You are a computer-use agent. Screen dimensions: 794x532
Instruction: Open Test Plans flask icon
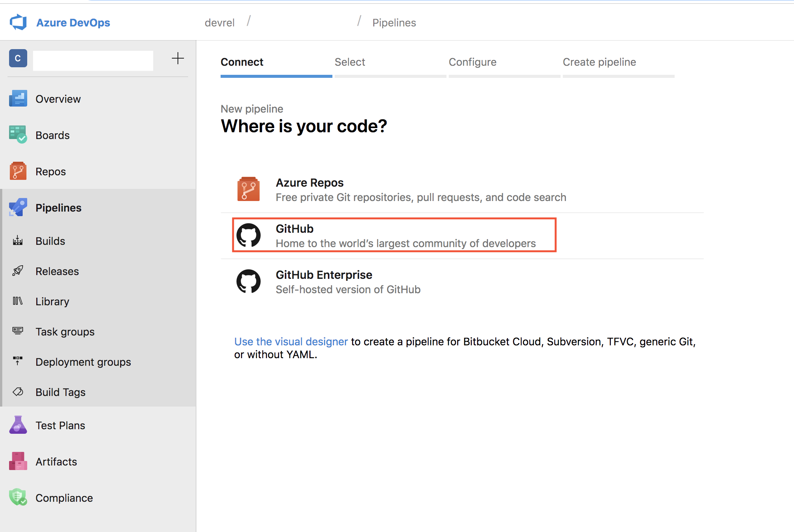click(x=18, y=425)
